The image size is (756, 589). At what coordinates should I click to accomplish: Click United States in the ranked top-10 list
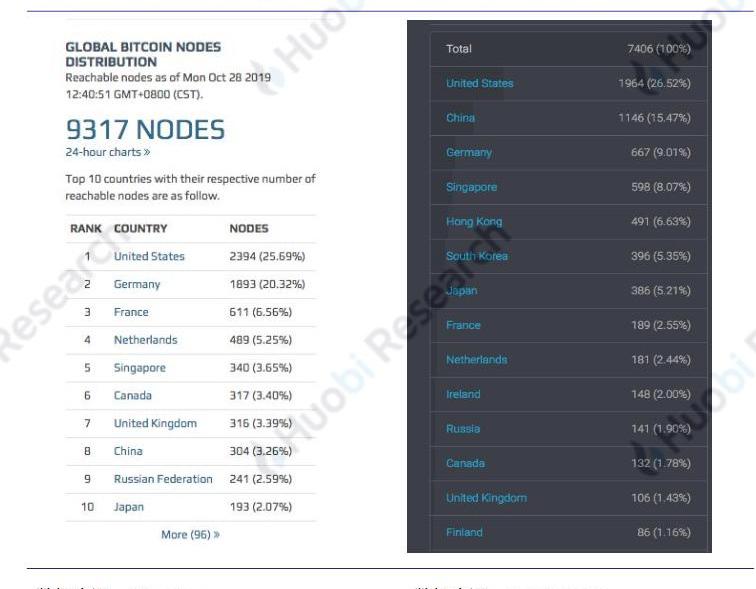(x=149, y=256)
